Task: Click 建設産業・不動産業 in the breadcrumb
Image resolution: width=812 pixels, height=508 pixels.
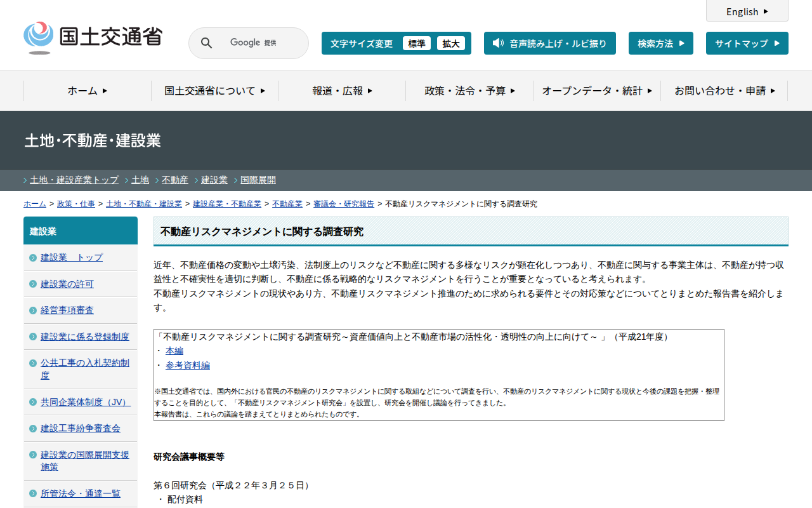Action: click(x=227, y=204)
